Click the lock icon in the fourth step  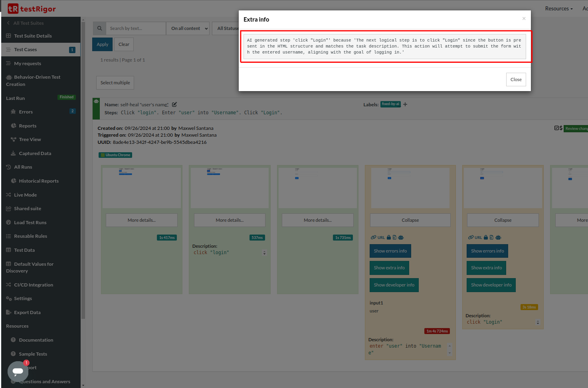pyautogui.click(x=389, y=237)
